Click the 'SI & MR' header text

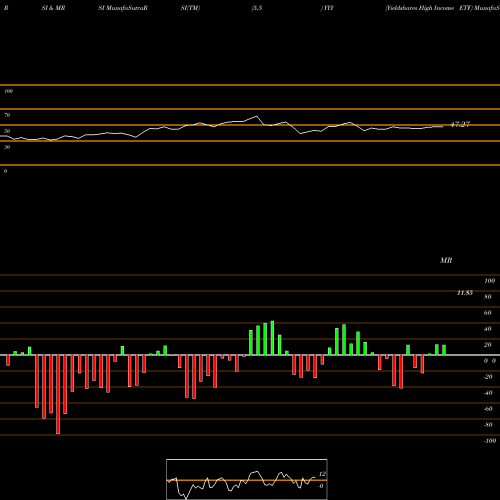[x=53, y=8]
